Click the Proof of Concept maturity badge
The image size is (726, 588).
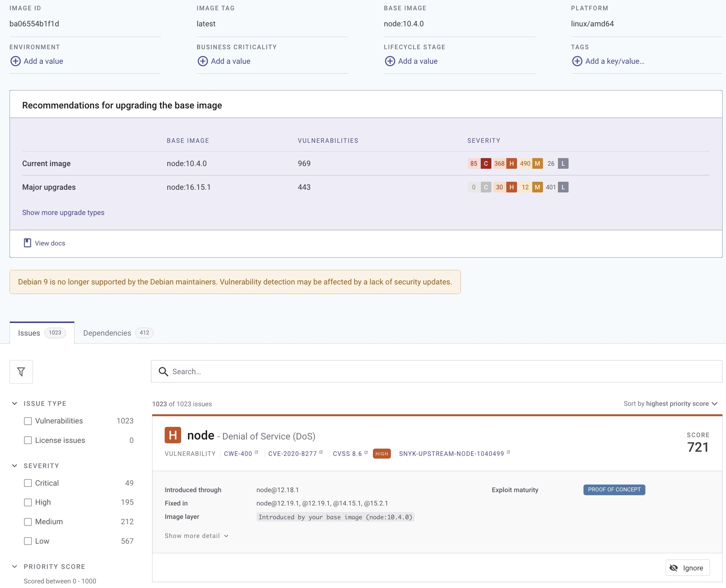pos(614,489)
